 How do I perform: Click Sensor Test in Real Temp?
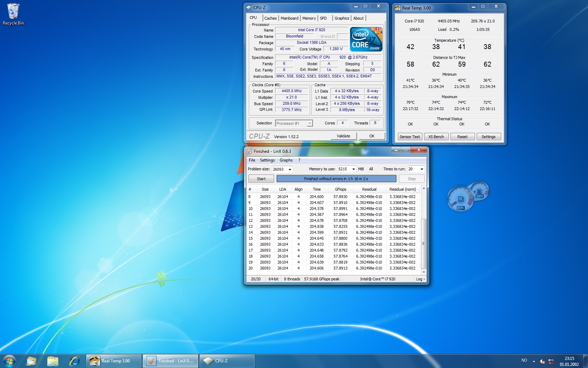click(410, 137)
